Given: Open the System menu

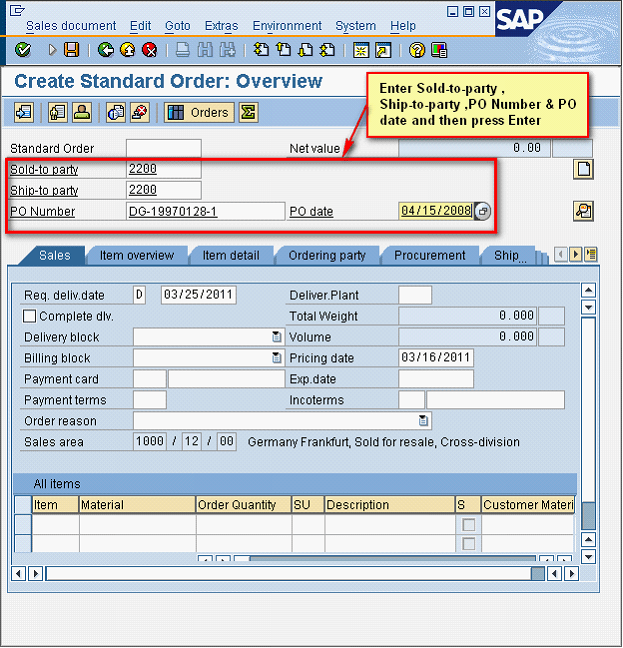Looking at the screenshot, I should click(x=355, y=26).
